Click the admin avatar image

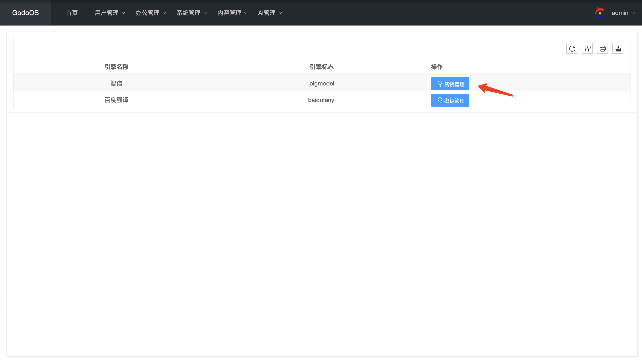[599, 13]
